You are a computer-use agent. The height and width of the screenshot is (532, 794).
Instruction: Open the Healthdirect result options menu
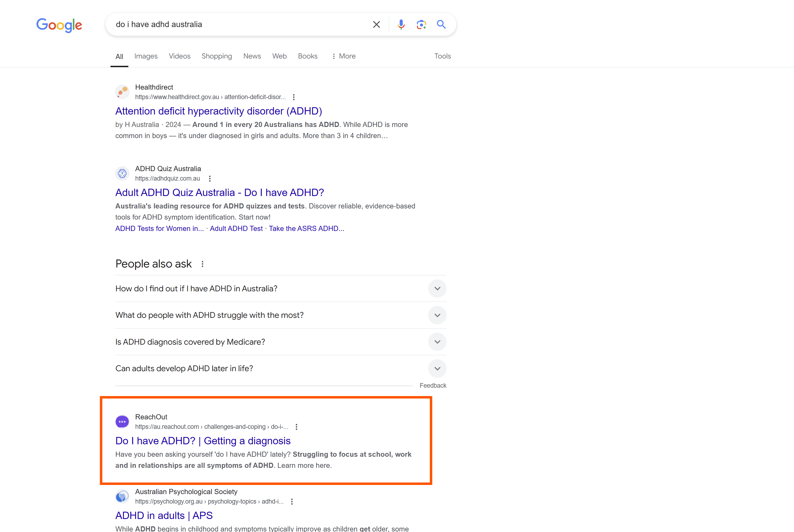[294, 97]
